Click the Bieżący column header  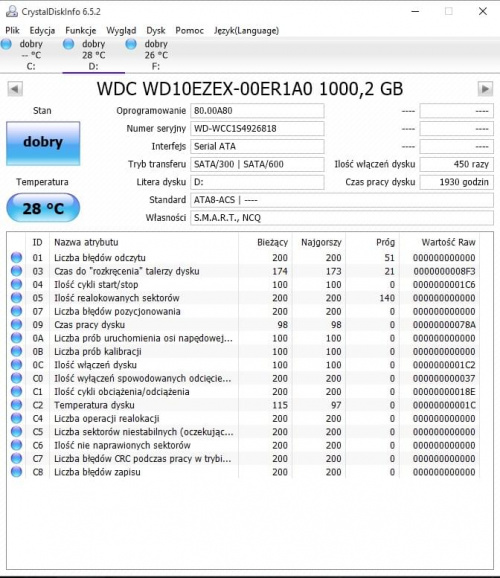[x=265, y=242]
